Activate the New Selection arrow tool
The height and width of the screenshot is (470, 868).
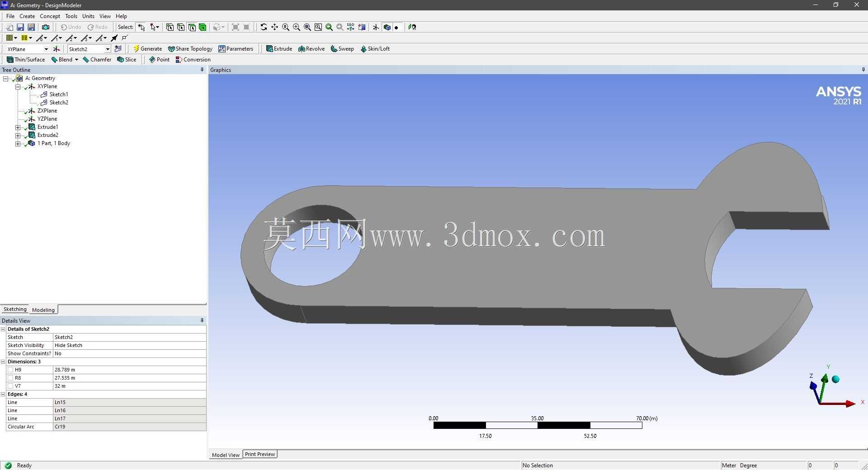142,27
